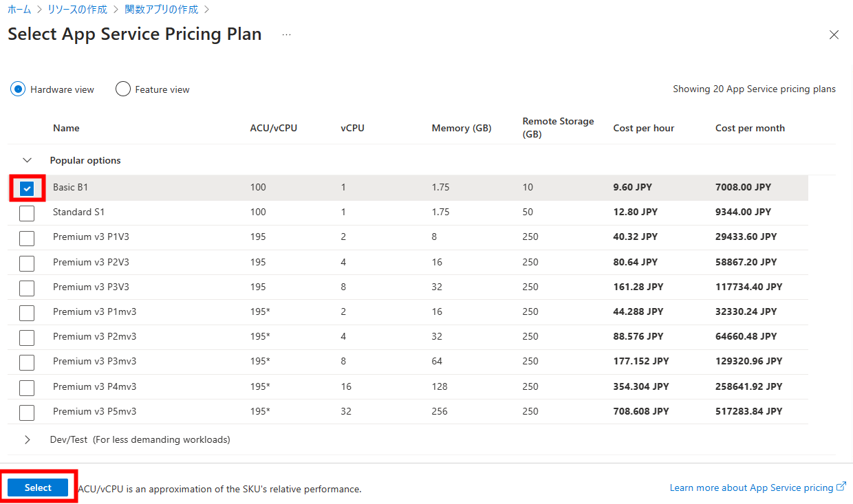
Task: Click the 64660.48 JPY monthly cost
Action: (746, 336)
